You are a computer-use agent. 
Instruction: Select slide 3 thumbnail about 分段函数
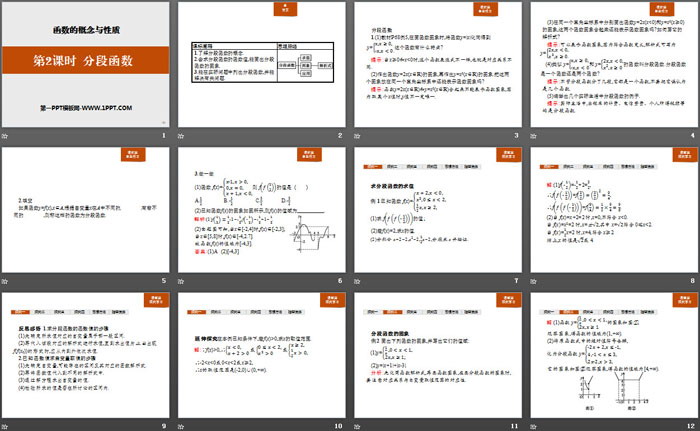click(438, 64)
